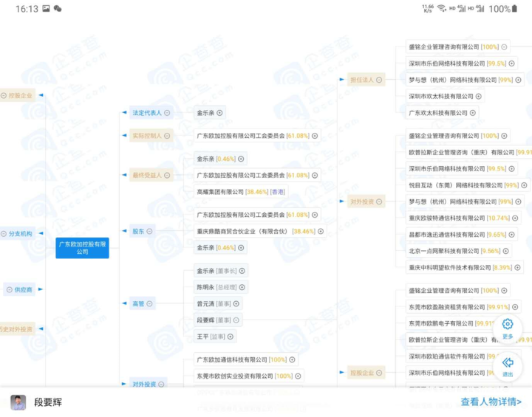Expand 重庆中科明望软件技术 8.39% node
The width and height of the screenshot is (532, 417).
click(517, 267)
